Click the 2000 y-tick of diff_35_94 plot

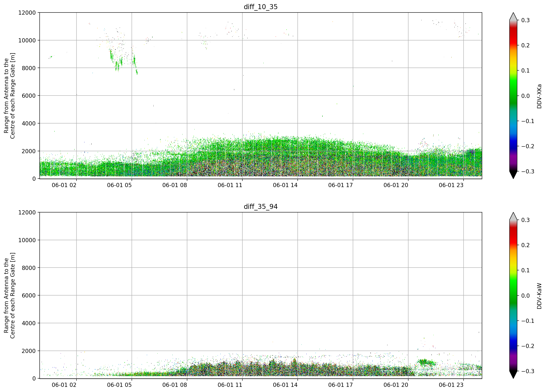coord(29,351)
